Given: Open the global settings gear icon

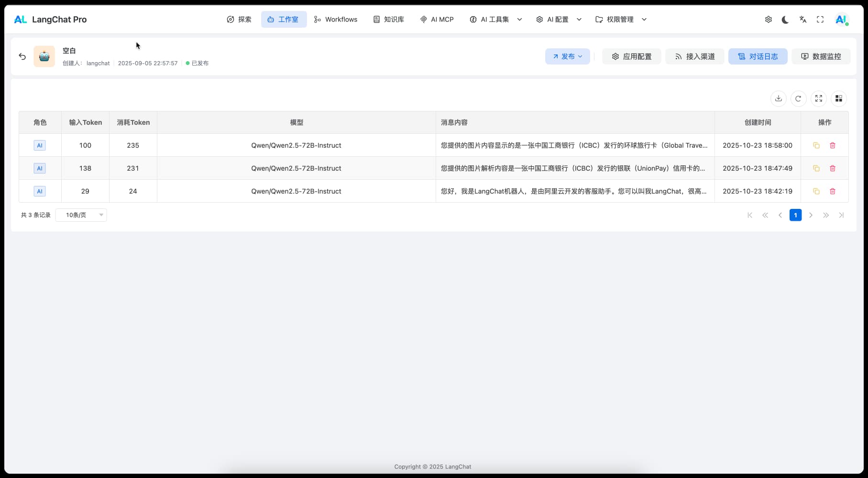Looking at the screenshot, I should (768, 20).
